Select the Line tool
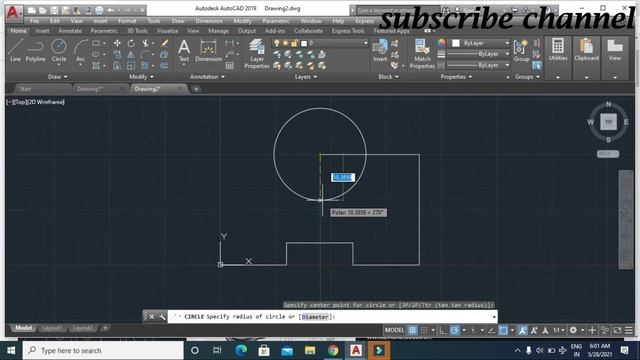The image size is (640, 360). (15, 50)
